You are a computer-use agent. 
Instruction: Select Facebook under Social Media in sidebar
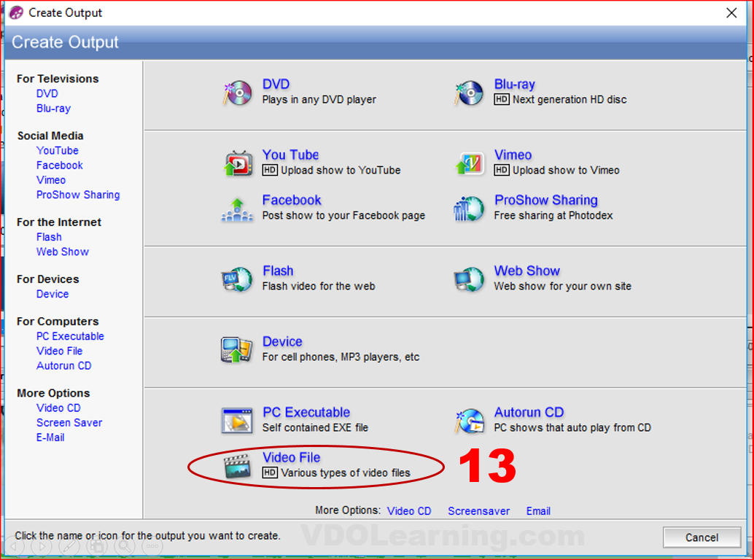pos(60,166)
